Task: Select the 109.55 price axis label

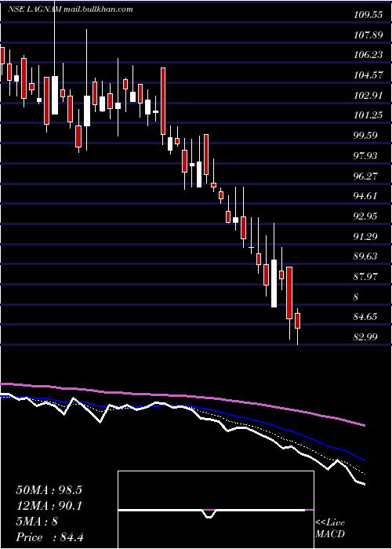Action: click(x=368, y=15)
